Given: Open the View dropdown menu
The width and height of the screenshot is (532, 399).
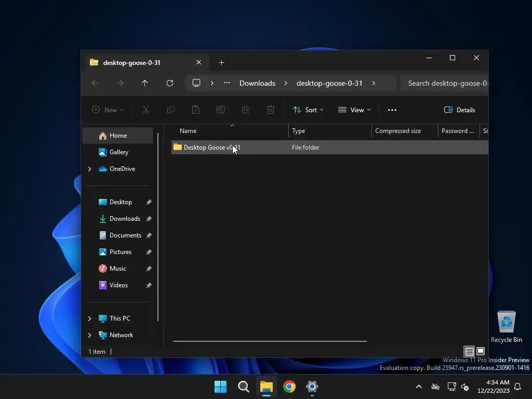Looking at the screenshot, I should click(x=354, y=110).
